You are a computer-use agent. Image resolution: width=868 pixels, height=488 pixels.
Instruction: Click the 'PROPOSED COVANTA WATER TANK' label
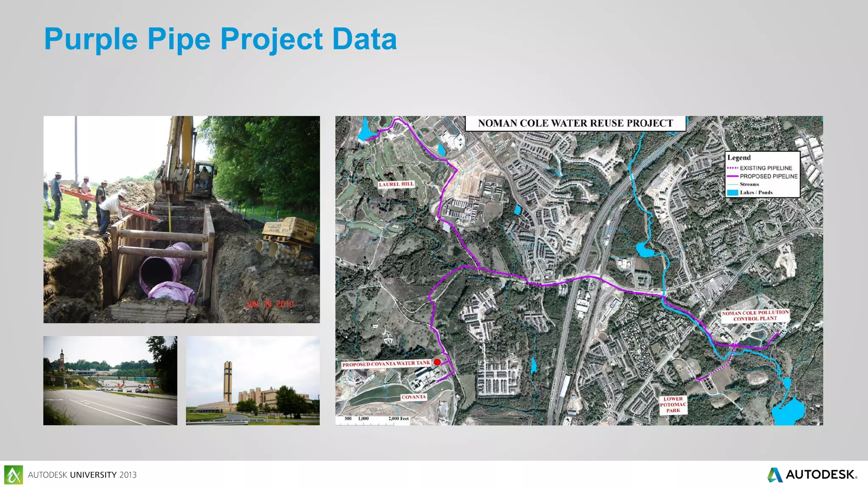tap(387, 364)
